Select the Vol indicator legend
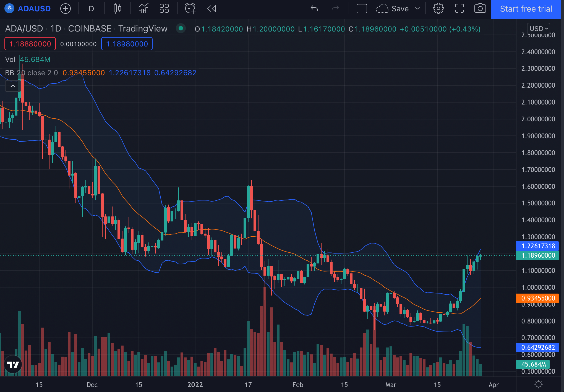The height and width of the screenshot is (392, 564). 10,59
